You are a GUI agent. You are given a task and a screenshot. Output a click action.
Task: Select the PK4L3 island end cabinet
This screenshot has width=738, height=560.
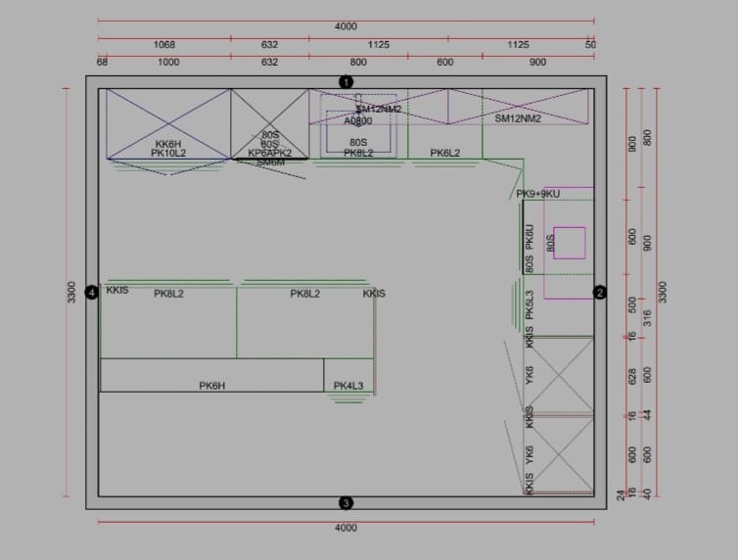(x=348, y=375)
